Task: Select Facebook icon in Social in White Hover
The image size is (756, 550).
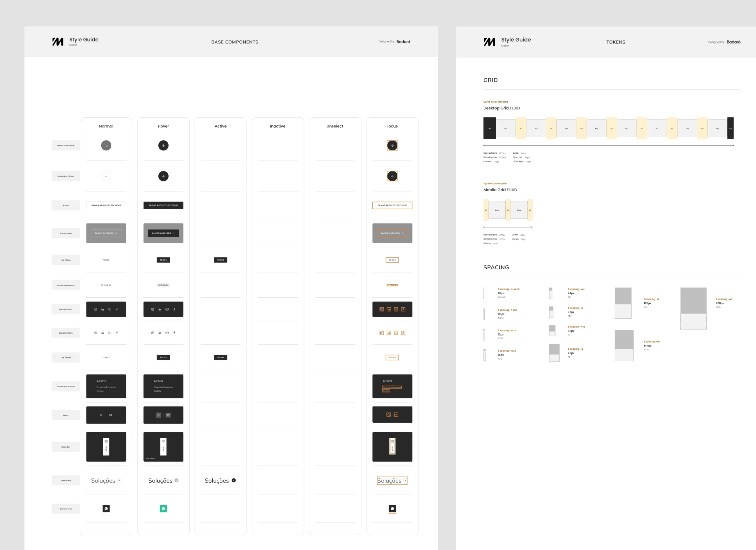Action: 174,333
